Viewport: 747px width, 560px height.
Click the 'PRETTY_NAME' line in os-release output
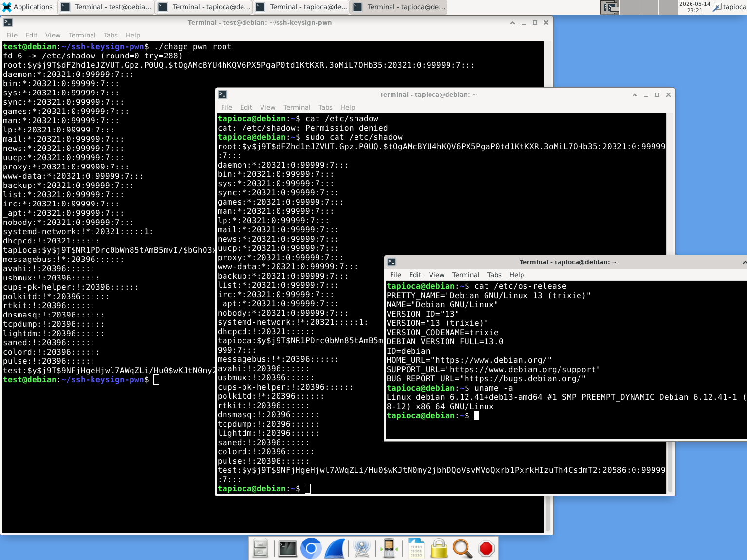click(488, 296)
